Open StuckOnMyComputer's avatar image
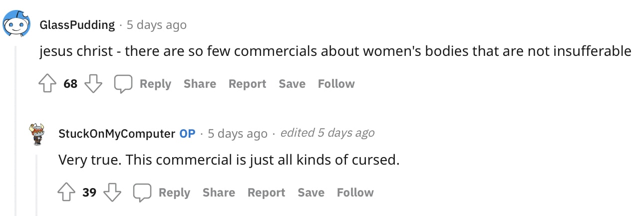Screen dimensions: 644x216 (x=38, y=134)
